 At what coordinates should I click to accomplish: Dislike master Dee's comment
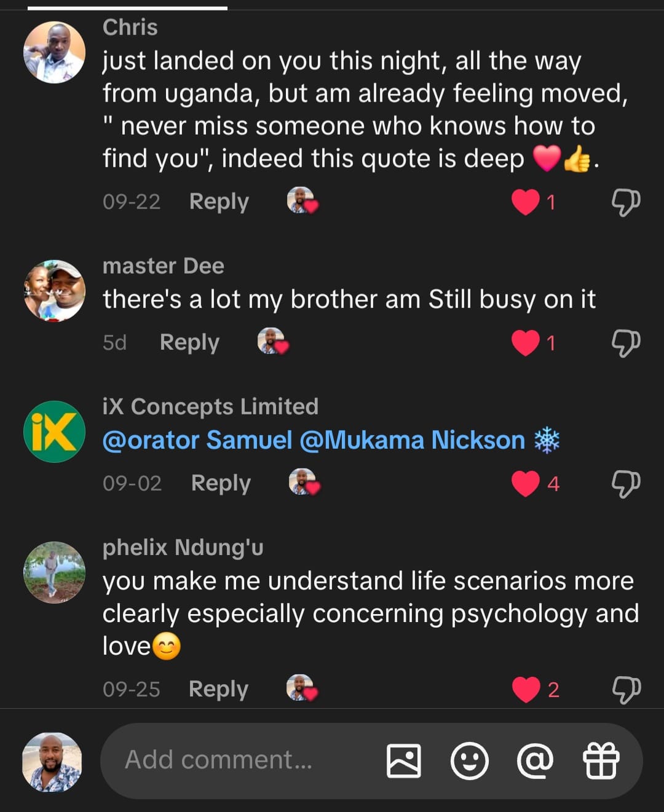point(626,342)
